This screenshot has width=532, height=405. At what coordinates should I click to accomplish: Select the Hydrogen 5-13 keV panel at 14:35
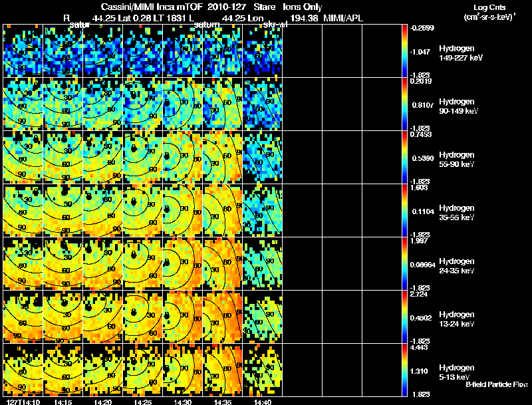(223, 370)
